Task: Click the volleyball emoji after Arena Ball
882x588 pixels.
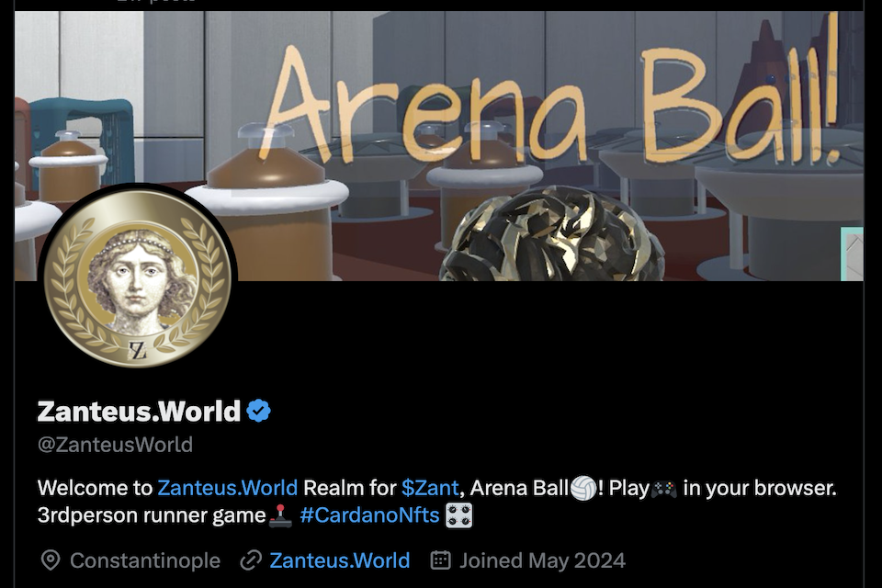Action: [583, 488]
